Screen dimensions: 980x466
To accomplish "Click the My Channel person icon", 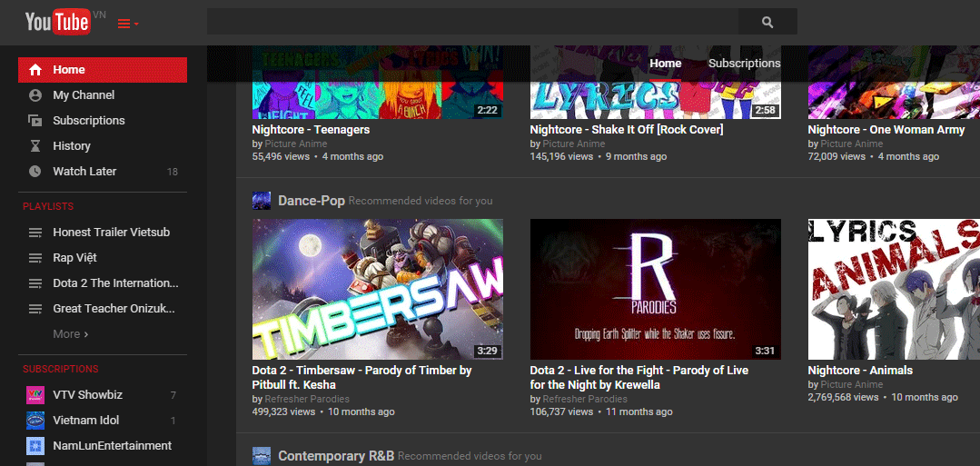I will pyautogui.click(x=35, y=95).
